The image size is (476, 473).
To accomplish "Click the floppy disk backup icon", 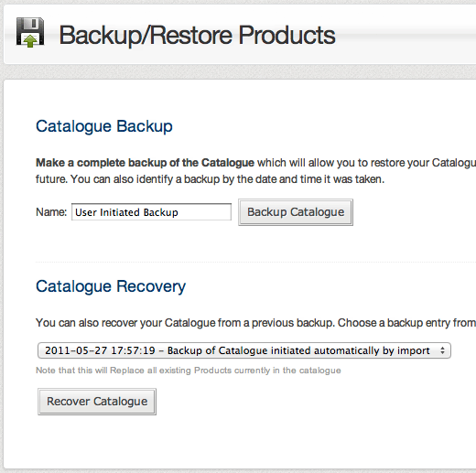I will pyautogui.click(x=30, y=32).
